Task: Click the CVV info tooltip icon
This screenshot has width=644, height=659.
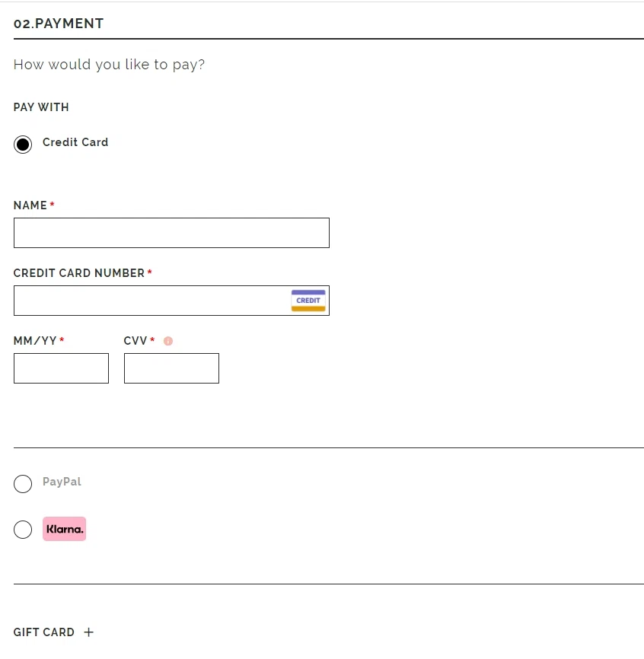Action: coord(168,341)
